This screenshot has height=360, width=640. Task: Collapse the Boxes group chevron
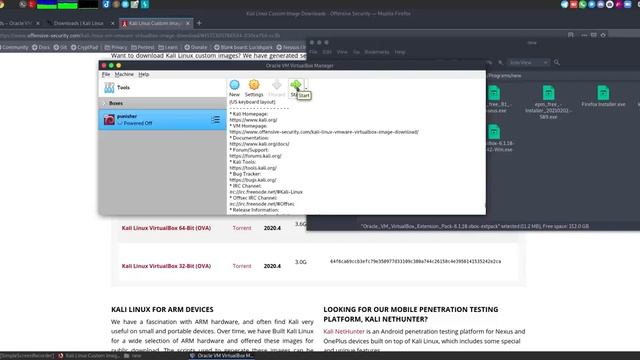[x=104, y=103]
